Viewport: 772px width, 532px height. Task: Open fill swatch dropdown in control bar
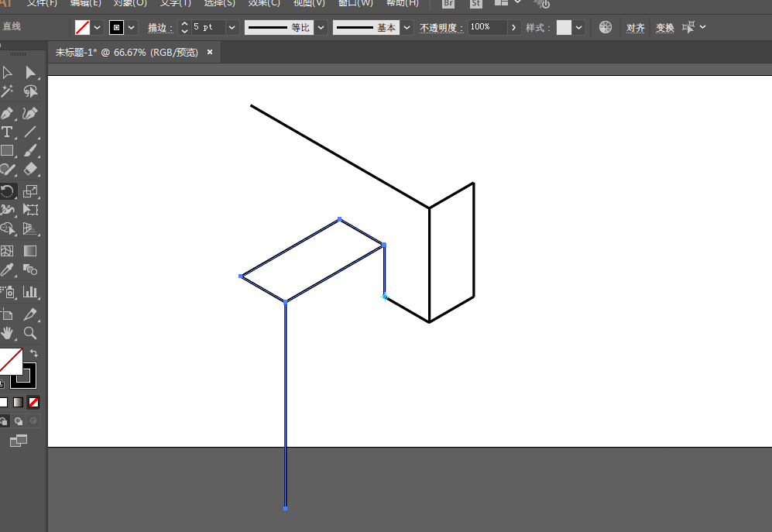[x=97, y=28]
